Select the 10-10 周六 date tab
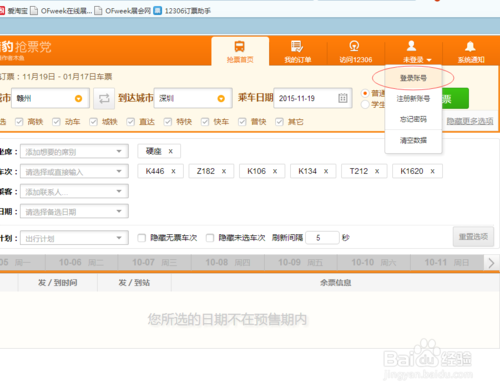 click(x=374, y=263)
